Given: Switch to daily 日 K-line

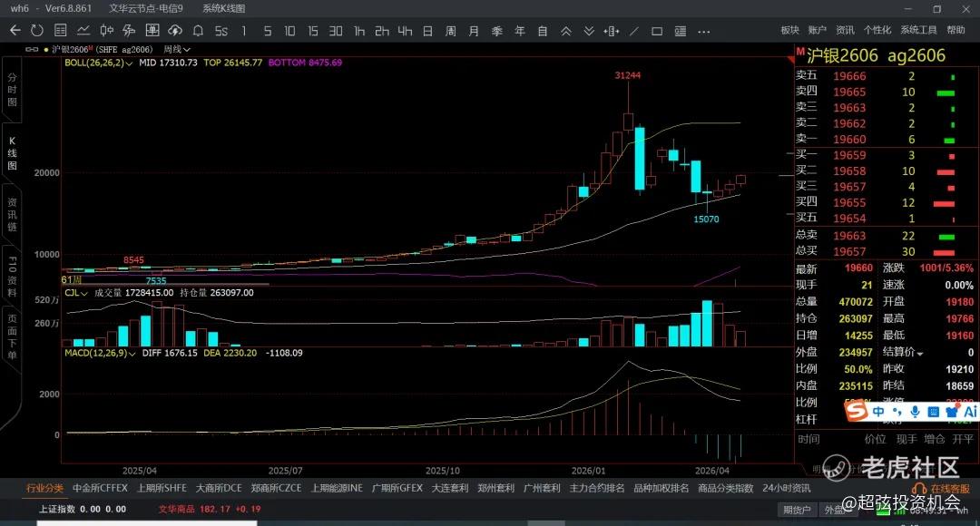Looking at the screenshot, I should pos(427,31).
